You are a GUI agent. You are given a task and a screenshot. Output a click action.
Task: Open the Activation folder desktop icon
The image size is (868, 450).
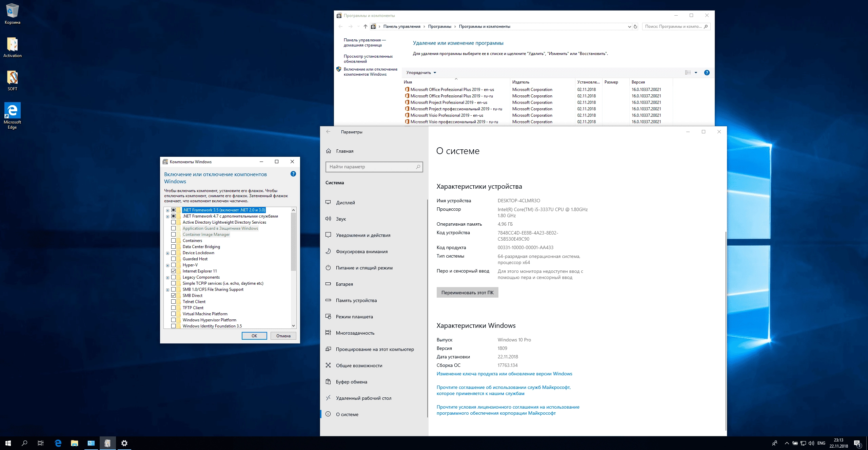pos(13,47)
